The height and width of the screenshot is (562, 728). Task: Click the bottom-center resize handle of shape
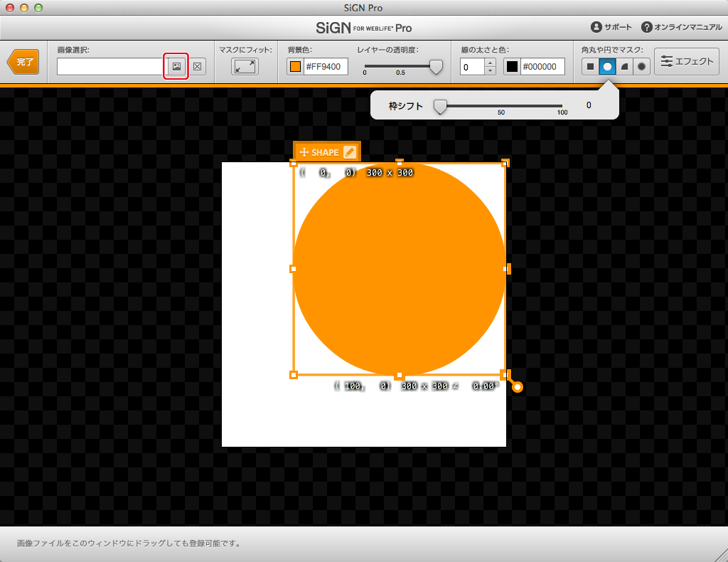pyautogui.click(x=400, y=376)
